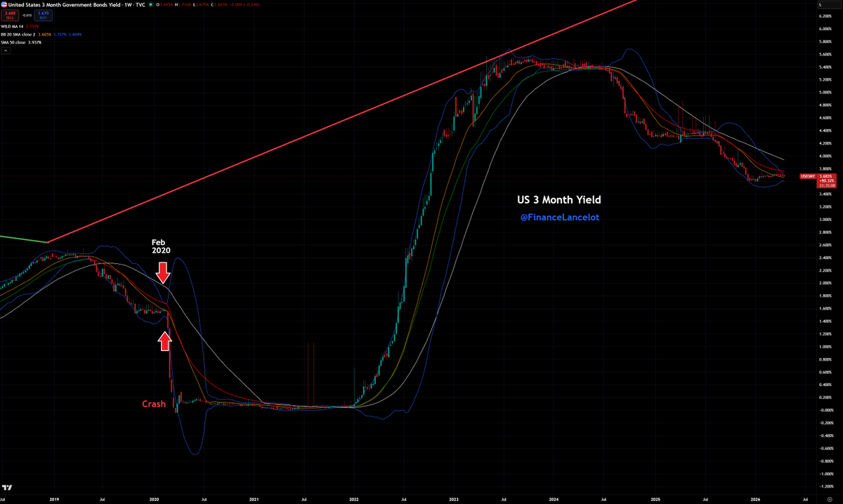This screenshot has height=504, width=843.
Task: Select the BB 20 SMA close 2 indicator legend
Action: [x=18, y=34]
